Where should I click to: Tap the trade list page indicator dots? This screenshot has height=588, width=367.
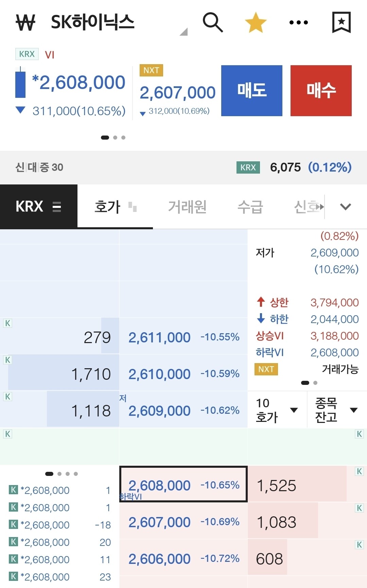coord(62,474)
